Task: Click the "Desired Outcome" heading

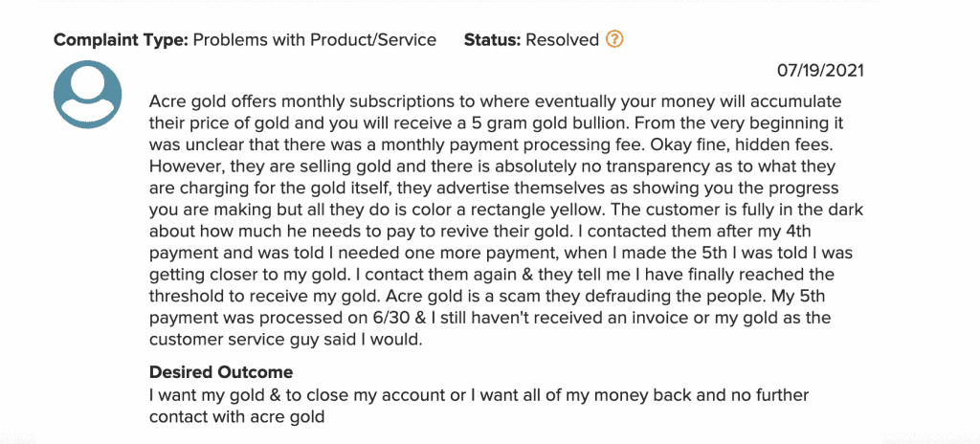Action: 221,372
